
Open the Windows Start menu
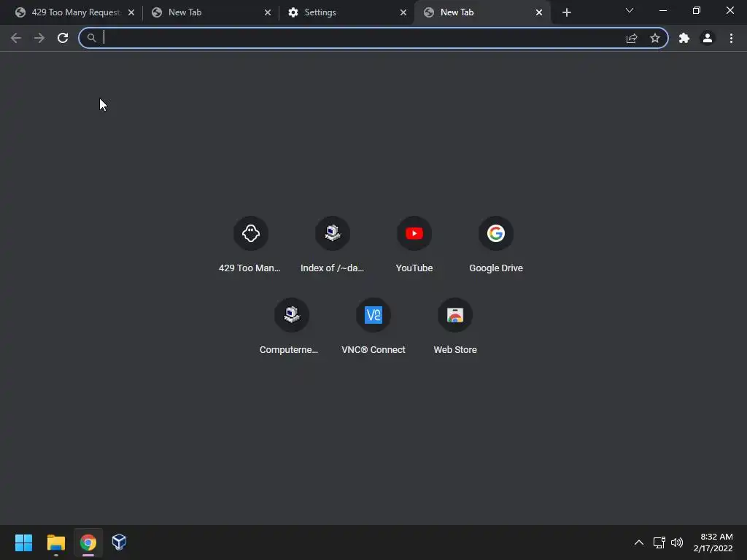click(23, 542)
